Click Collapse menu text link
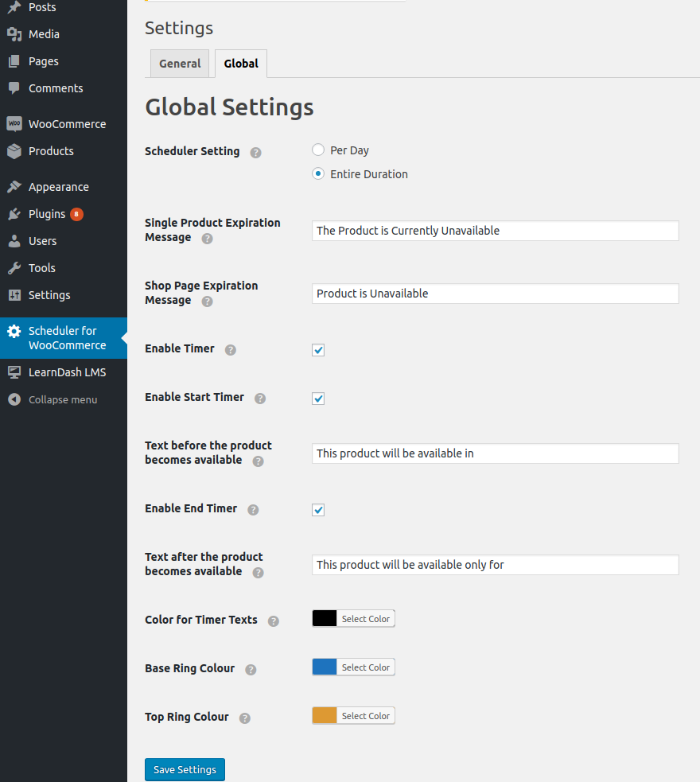 tap(63, 399)
